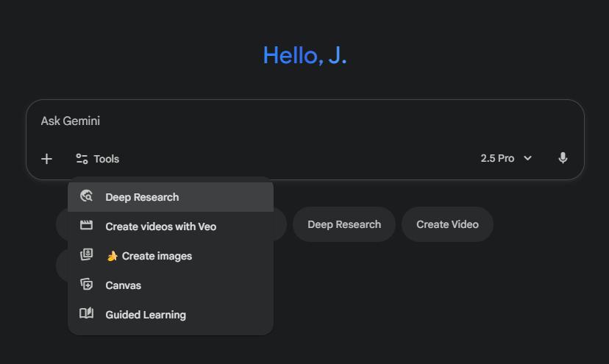Click the Tools sliders icon

82,159
